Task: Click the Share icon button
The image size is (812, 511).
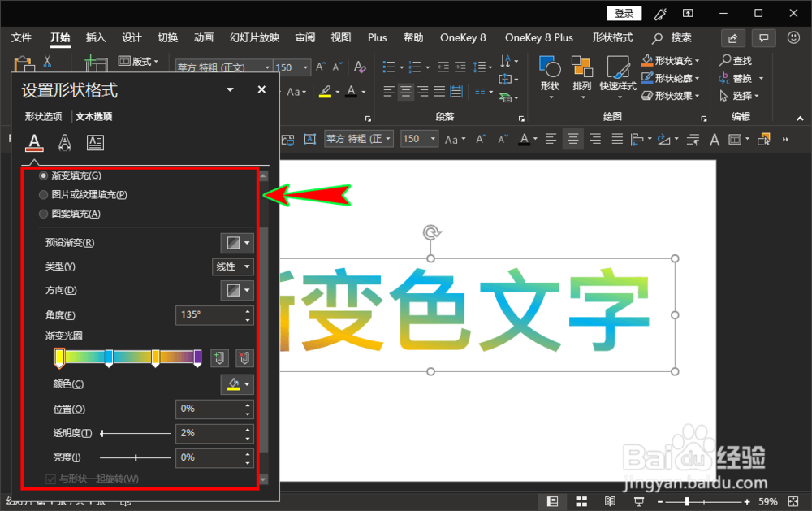Action: point(732,38)
